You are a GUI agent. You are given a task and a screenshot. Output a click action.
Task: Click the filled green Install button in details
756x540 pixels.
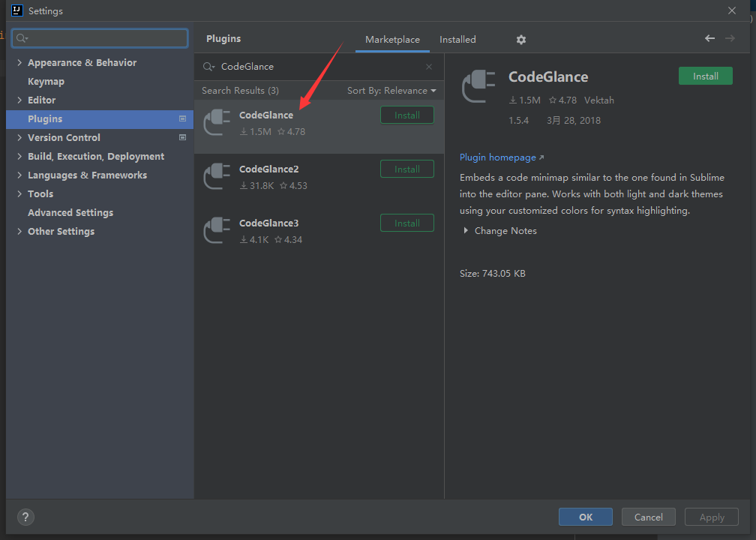[705, 76]
